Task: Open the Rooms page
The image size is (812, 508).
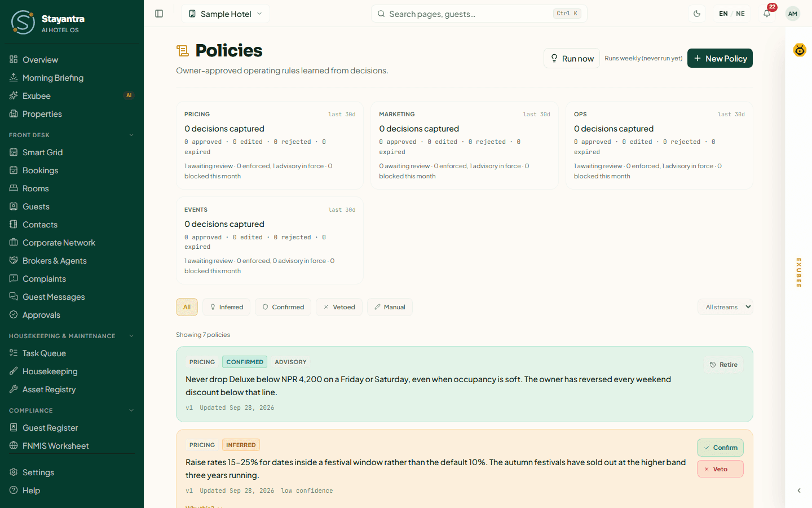Action: click(72, 189)
